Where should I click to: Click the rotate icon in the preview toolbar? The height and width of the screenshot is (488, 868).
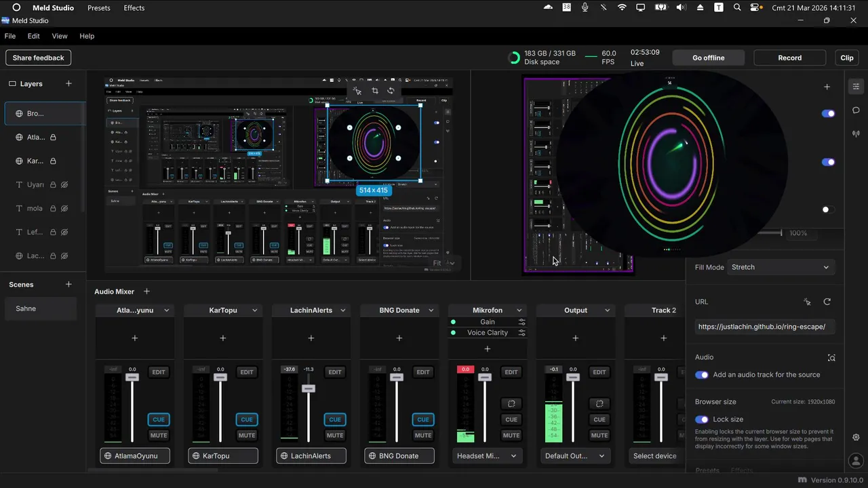pos(391,91)
